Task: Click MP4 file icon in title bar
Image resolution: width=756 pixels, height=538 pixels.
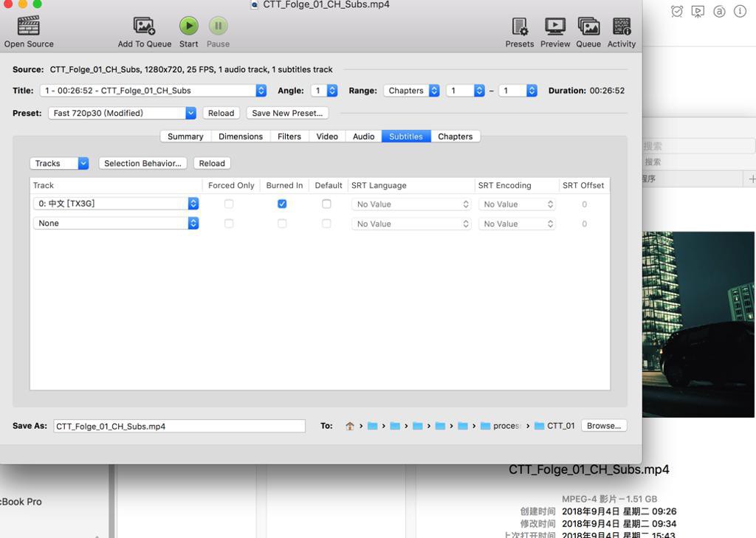Action: coord(254,5)
